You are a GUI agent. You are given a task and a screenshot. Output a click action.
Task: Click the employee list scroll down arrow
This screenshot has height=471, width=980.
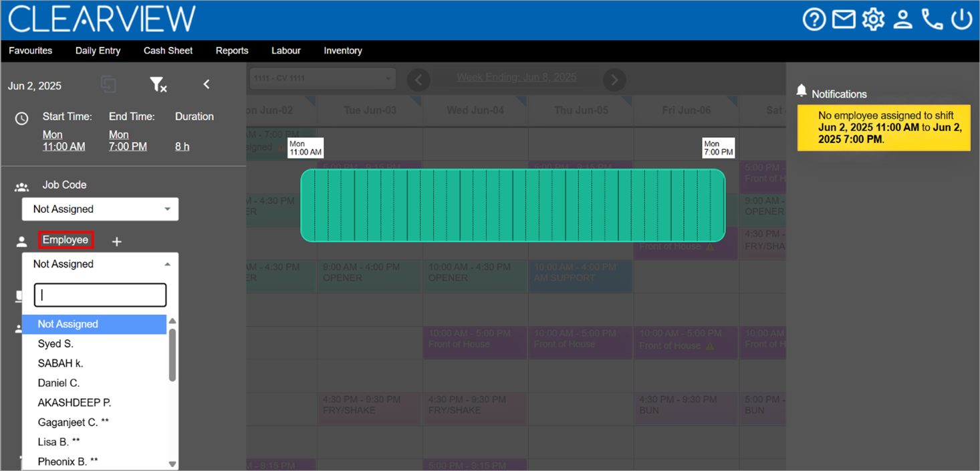point(172,464)
